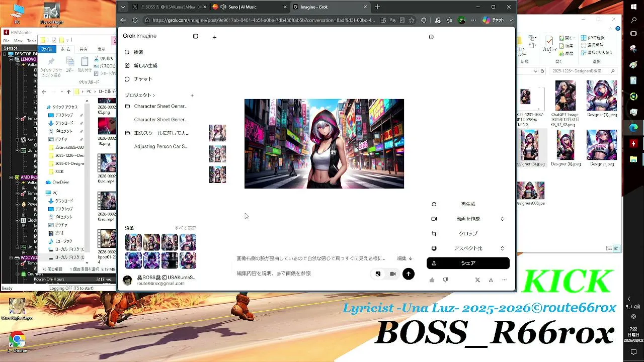Open the notification center on the taskbar
Image resolution: width=644 pixels, height=362 pixels.
633,352
